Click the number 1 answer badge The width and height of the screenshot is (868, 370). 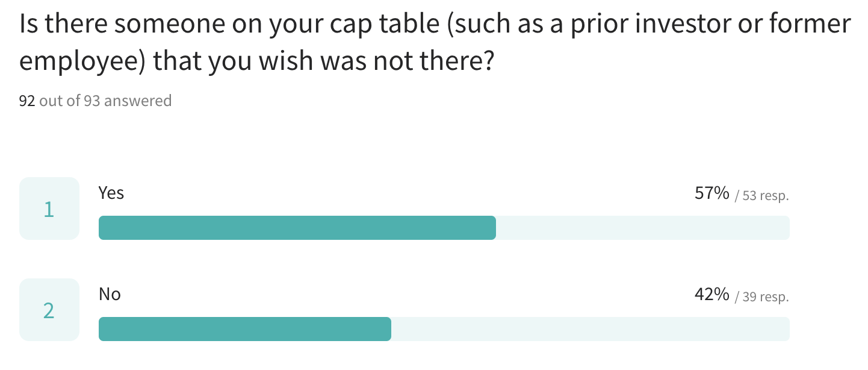tap(49, 209)
